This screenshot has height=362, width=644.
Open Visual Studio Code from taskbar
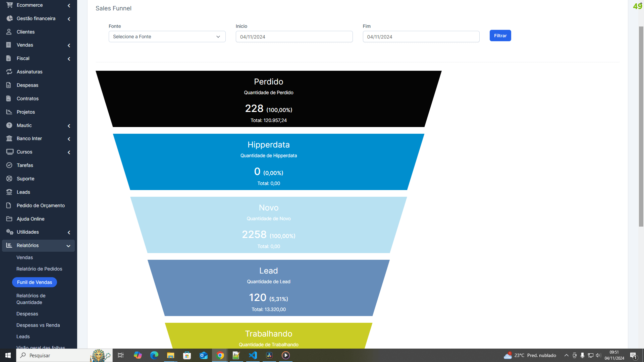click(253, 355)
